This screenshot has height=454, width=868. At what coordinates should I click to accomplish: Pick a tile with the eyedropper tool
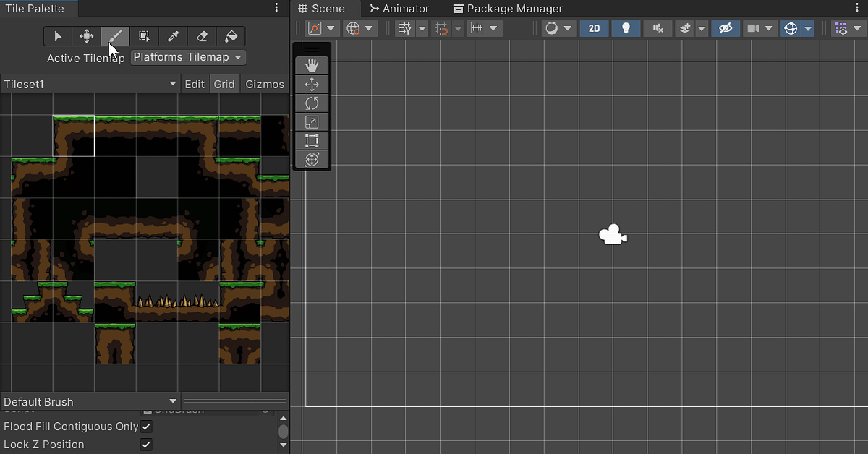(173, 36)
